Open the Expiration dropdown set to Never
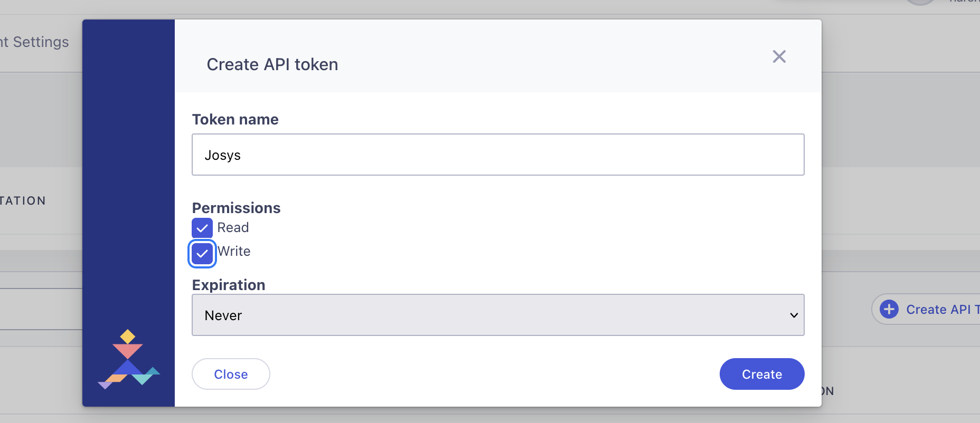Viewport: 980px width, 423px height. (x=497, y=315)
